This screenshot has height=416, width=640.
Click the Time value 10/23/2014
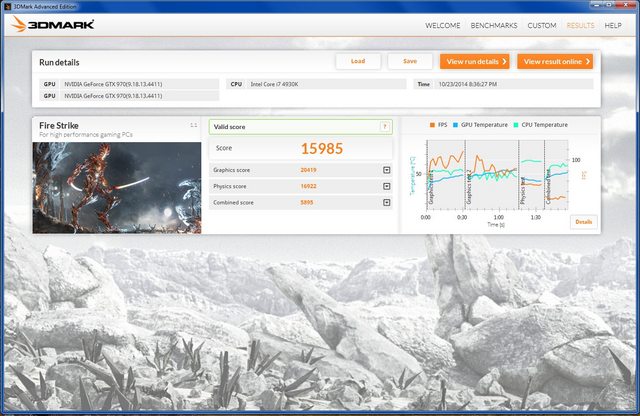coord(467,84)
